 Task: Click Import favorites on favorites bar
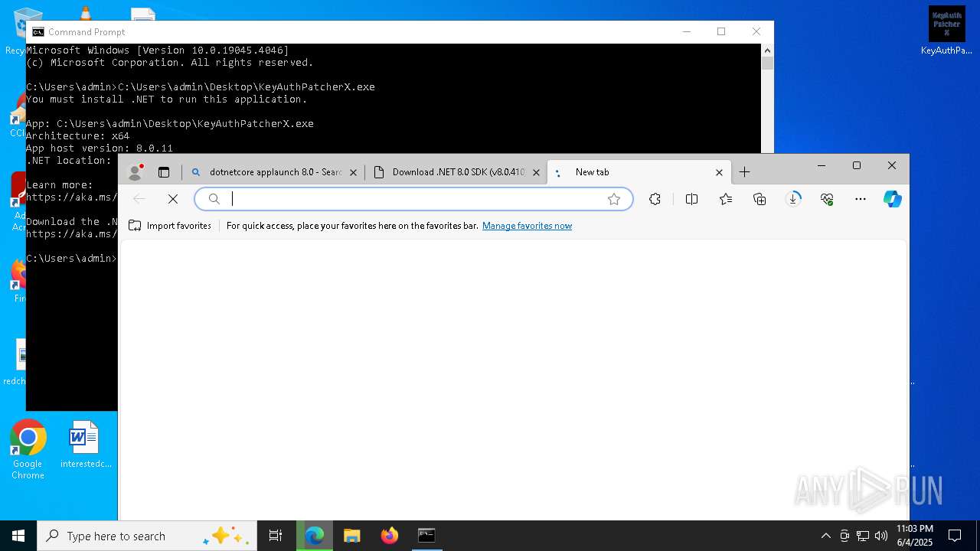(170, 226)
